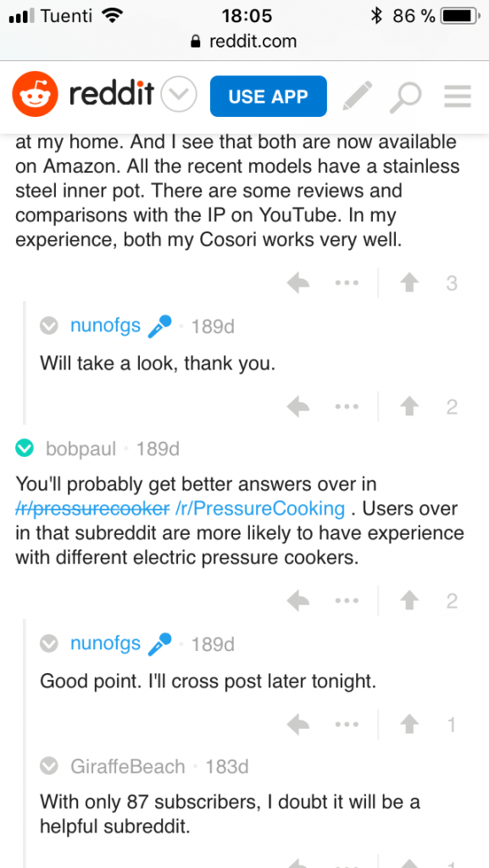Reply to the Cosori comment
489x868 pixels.
tap(298, 283)
